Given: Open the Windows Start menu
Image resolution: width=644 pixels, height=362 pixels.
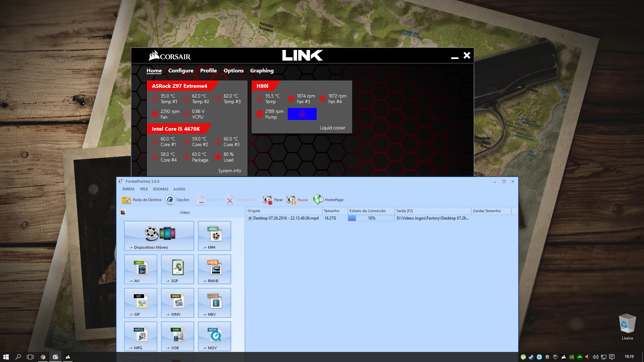Looking at the screenshot, I should (6, 357).
